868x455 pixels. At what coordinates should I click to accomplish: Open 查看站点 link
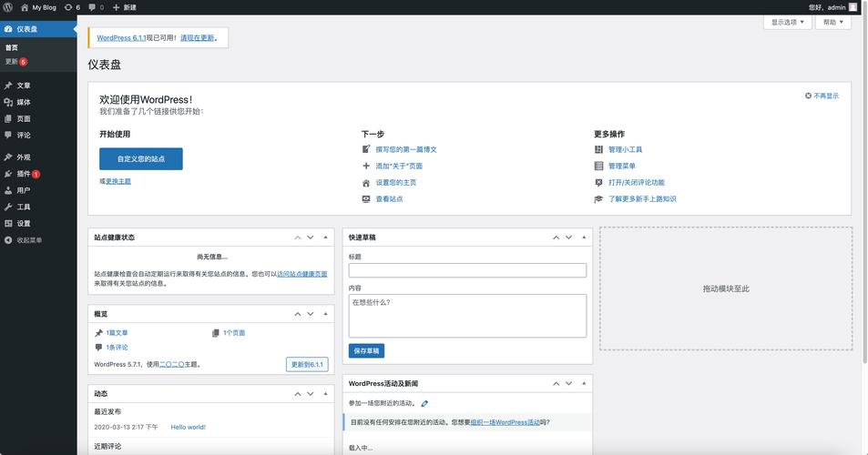pos(389,199)
